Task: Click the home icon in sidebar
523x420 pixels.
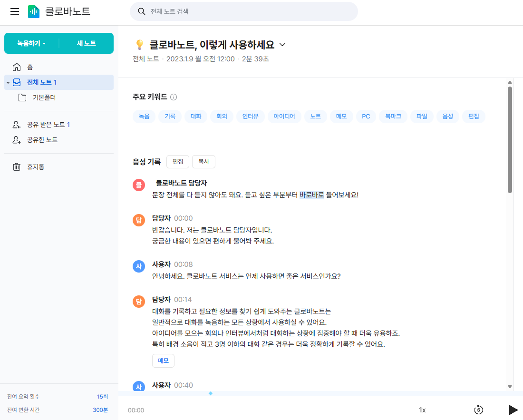Action: pos(17,67)
